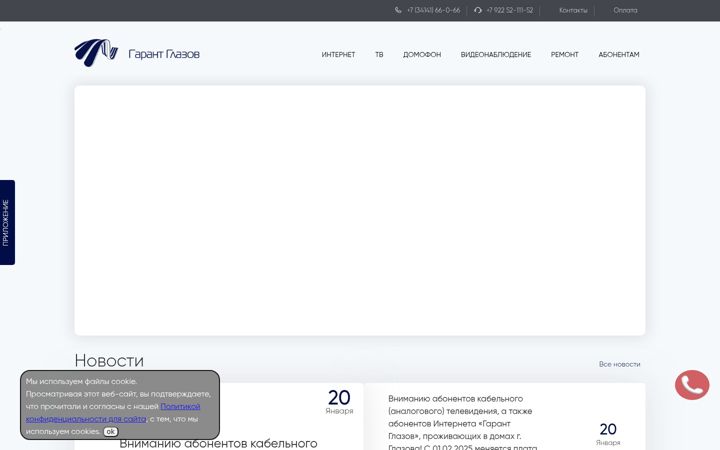Click the 'Мы используем файлы cookie' text

tap(81, 382)
